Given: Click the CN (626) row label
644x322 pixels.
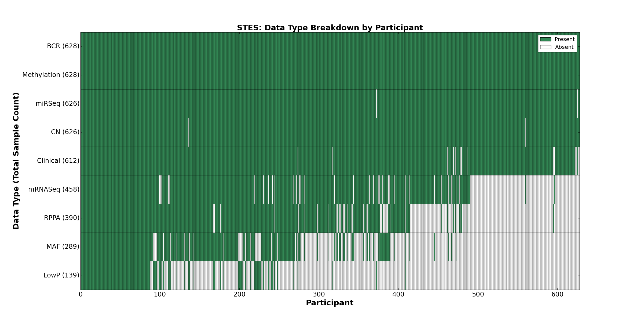Looking at the screenshot, I should tap(65, 132).
